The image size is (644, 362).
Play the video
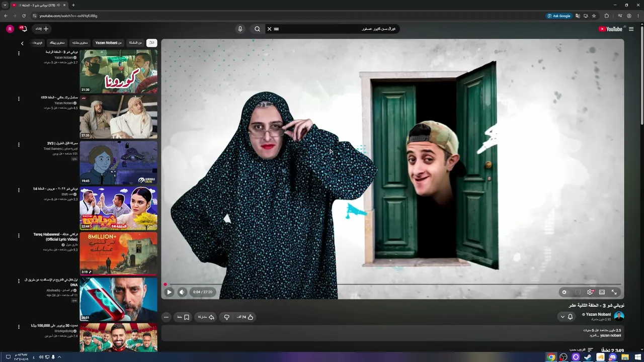(169, 292)
